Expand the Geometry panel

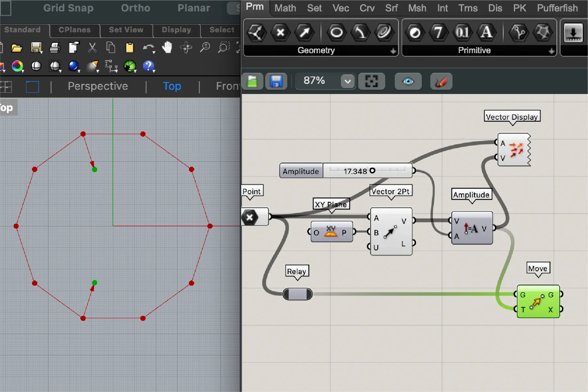[x=393, y=51]
